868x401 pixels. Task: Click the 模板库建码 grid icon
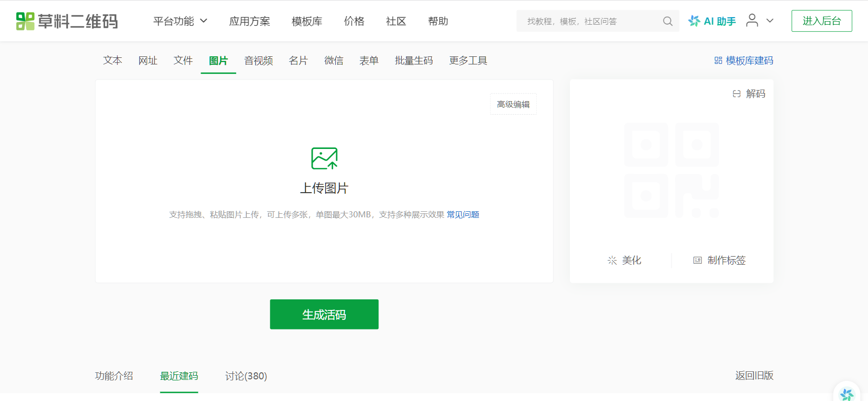718,60
